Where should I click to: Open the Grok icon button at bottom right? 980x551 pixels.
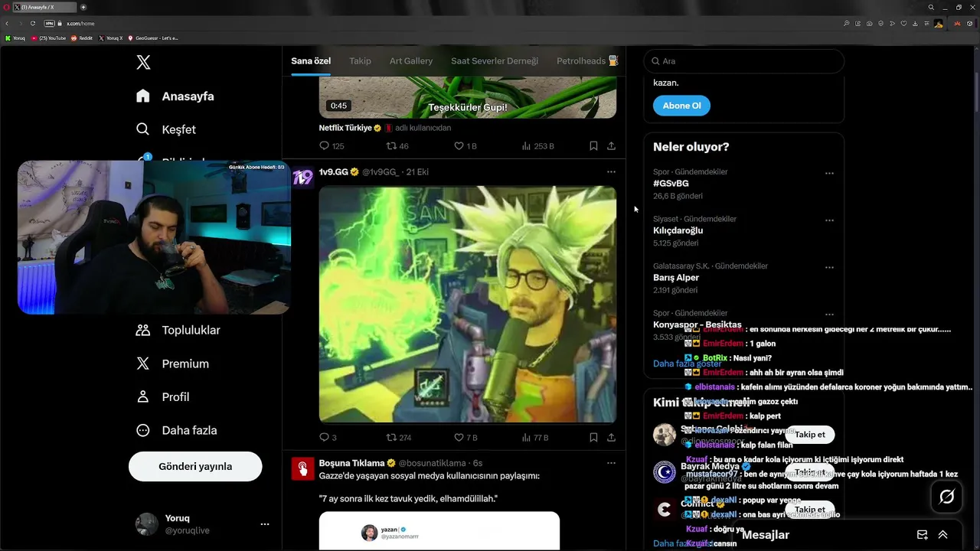coord(946,497)
